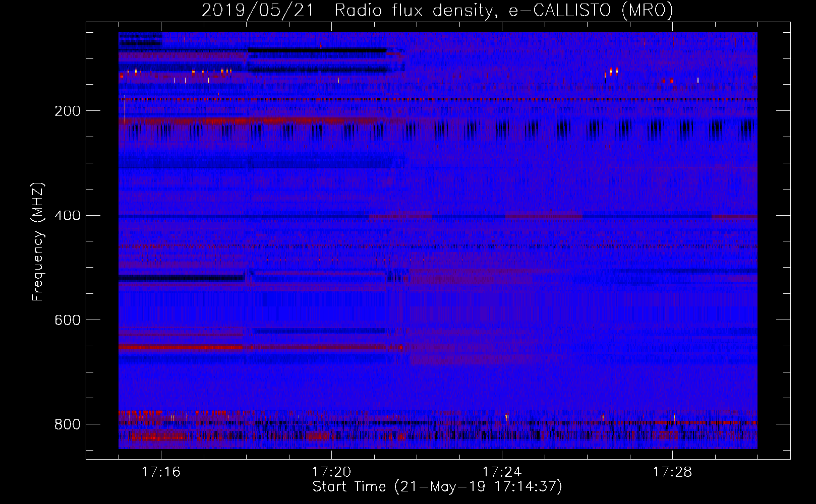Click the 800 frequency tick label

67,424
